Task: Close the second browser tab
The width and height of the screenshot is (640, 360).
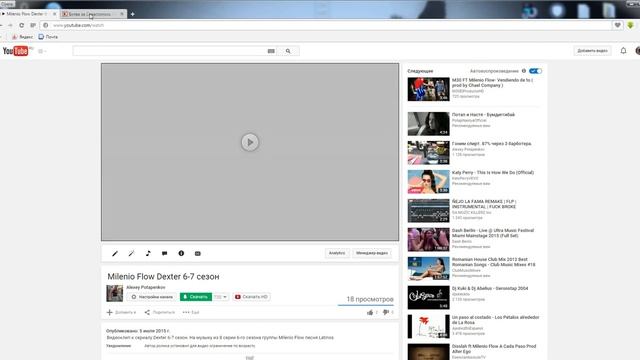Action: click(122, 14)
